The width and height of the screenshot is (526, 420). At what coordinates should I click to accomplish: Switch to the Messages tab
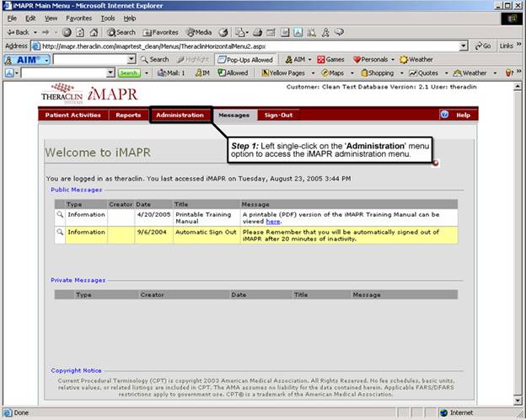click(233, 115)
